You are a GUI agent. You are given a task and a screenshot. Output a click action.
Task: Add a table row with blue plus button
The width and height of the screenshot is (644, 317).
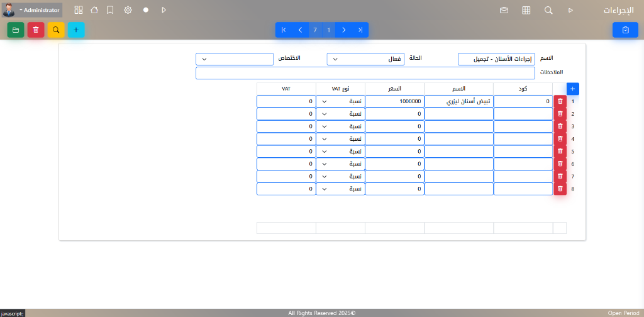coord(572,89)
